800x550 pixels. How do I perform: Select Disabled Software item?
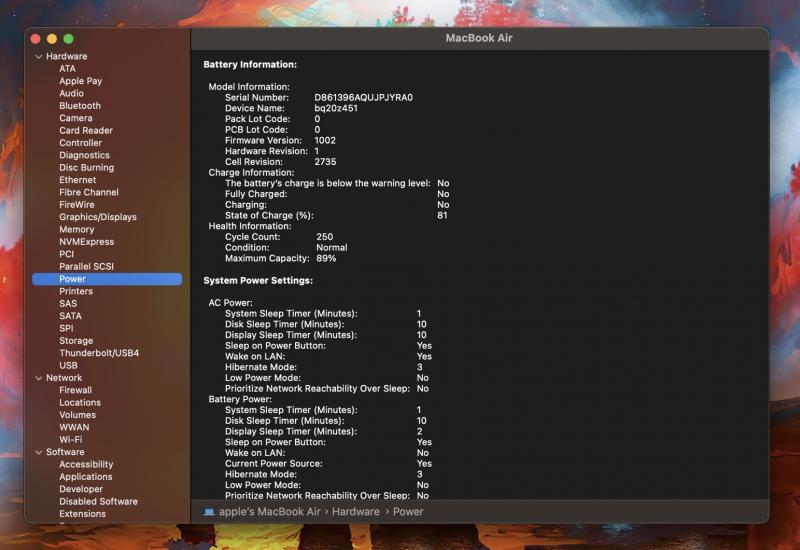coord(98,502)
